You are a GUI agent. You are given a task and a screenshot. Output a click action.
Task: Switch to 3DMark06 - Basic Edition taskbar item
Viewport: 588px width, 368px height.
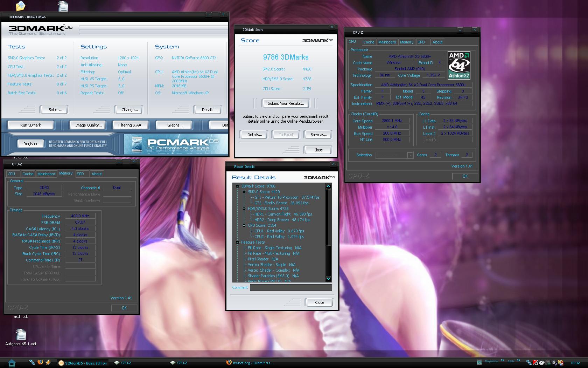(83, 363)
